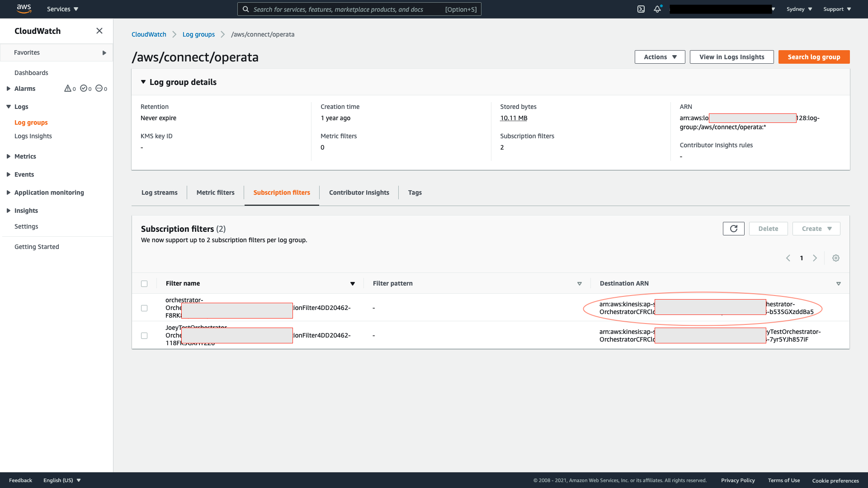Go to next page of filters

[815, 258]
